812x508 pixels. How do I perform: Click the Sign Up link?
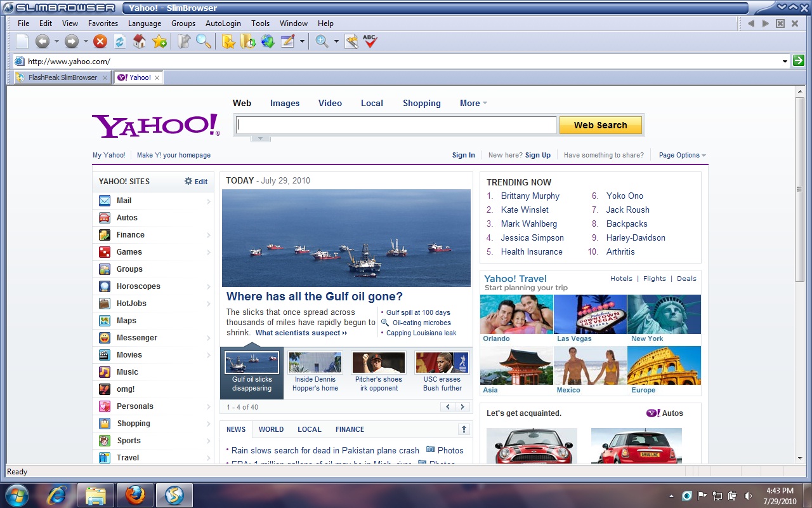tap(537, 155)
